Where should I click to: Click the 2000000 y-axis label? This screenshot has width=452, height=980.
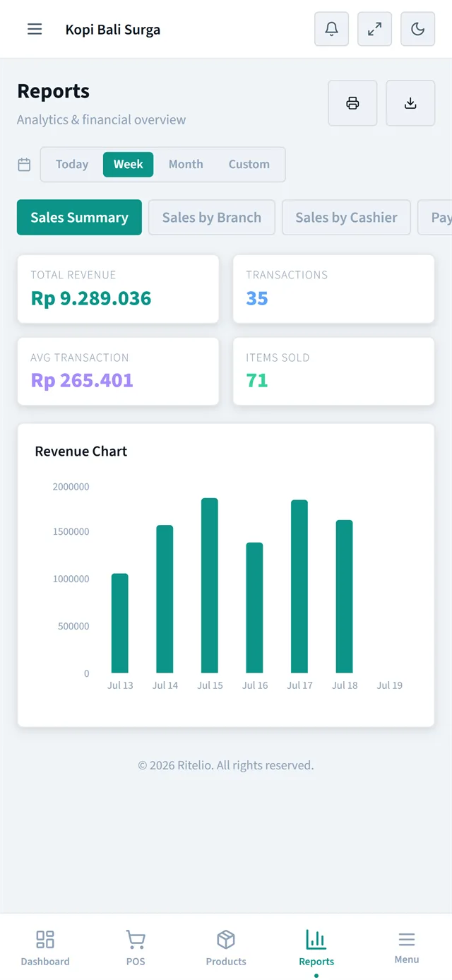[x=71, y=487]
